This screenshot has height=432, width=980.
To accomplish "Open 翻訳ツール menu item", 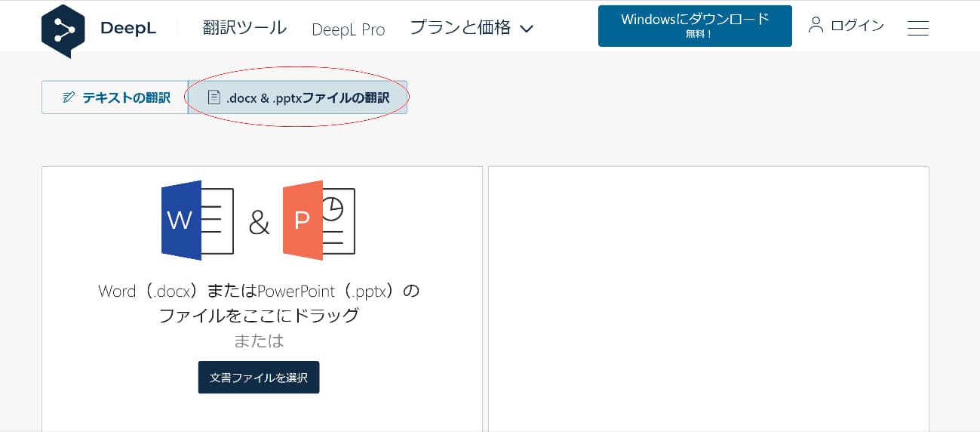I will 244,28.
